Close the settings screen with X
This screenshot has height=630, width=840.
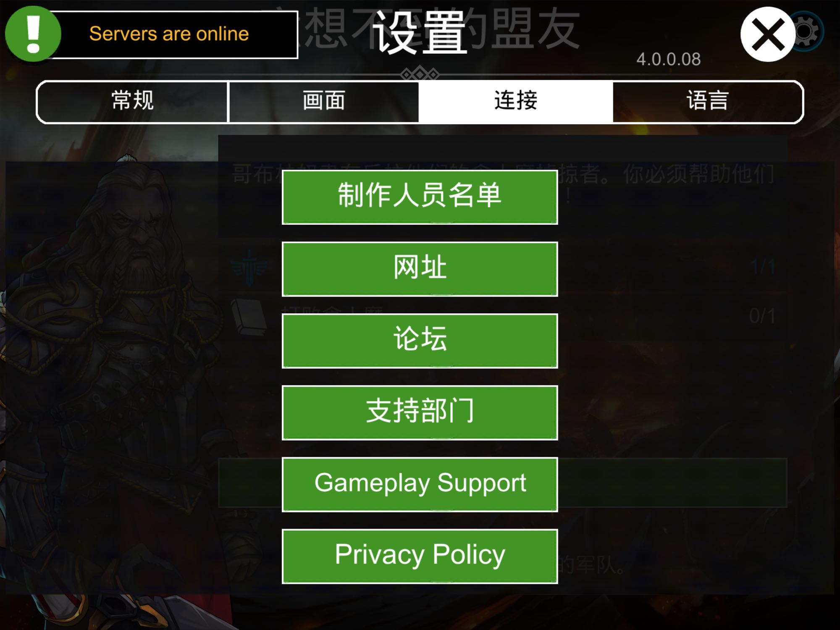pos(768,34)
